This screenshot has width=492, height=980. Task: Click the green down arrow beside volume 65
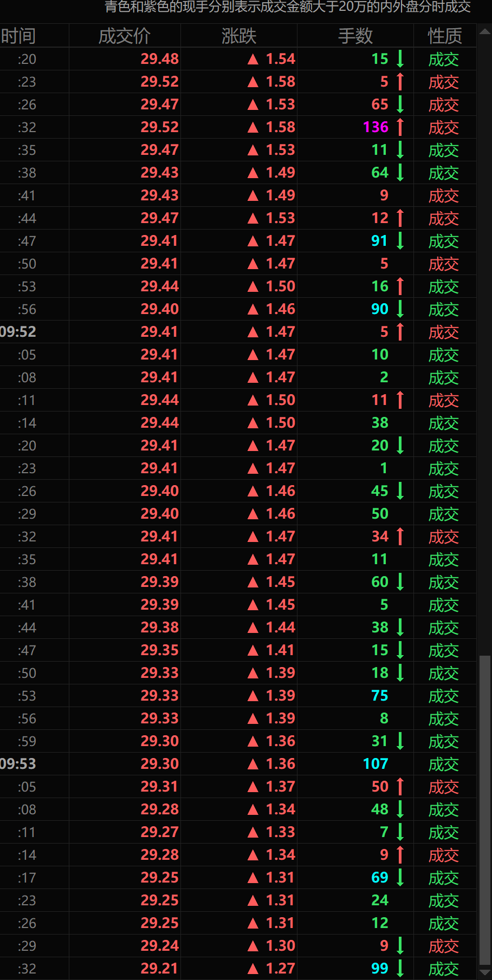pos(400,104)
